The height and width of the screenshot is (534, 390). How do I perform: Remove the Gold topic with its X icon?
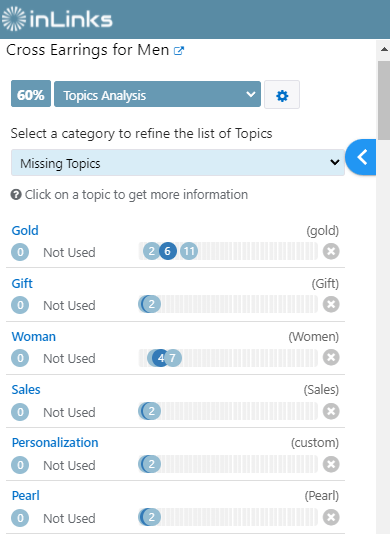click(331, 252)
